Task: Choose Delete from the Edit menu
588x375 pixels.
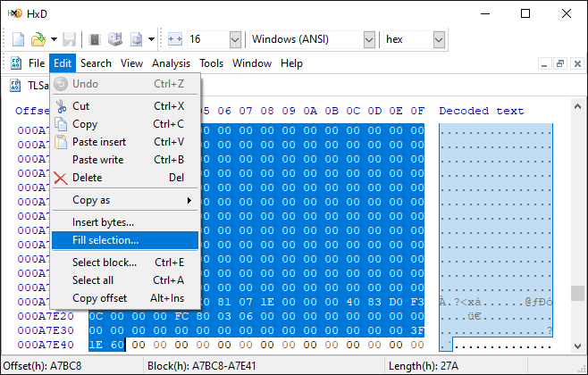Action: click(x=125, y=178)
